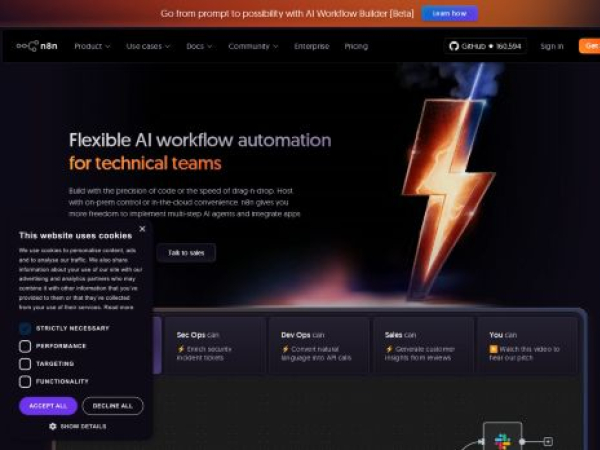Click the Talk to sales button
The height and width of the screenshot is (450, 600).
point(186,253)
